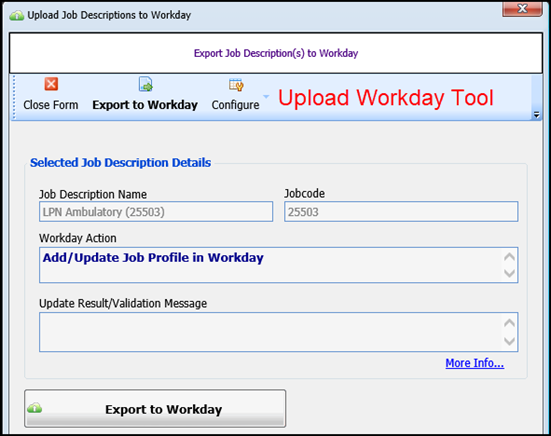Click the Configure toolbar icon
This screenshot has width=551, height=436.
pos(236,85)
